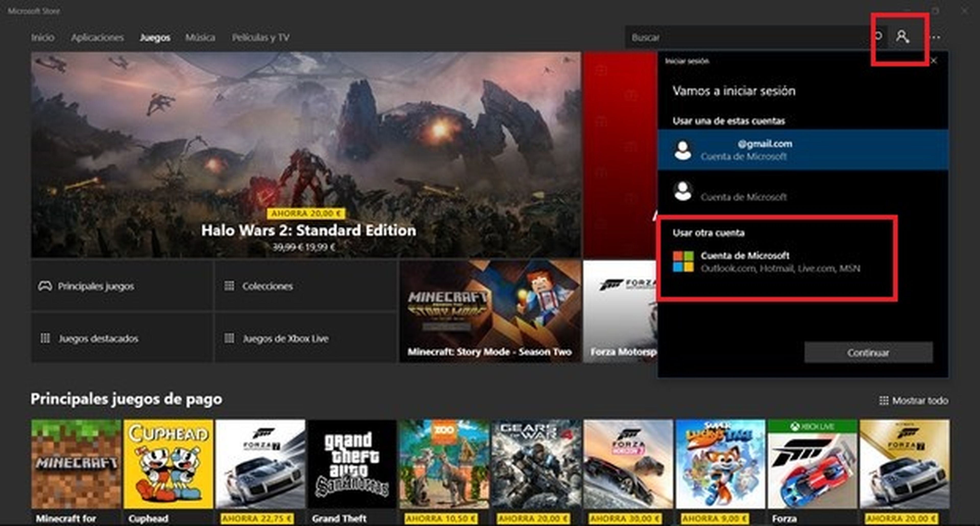980x526 pixels.
Task: Open Juegos de Xbox Live category
Action: pyautogui.click(x=305, y=338)
